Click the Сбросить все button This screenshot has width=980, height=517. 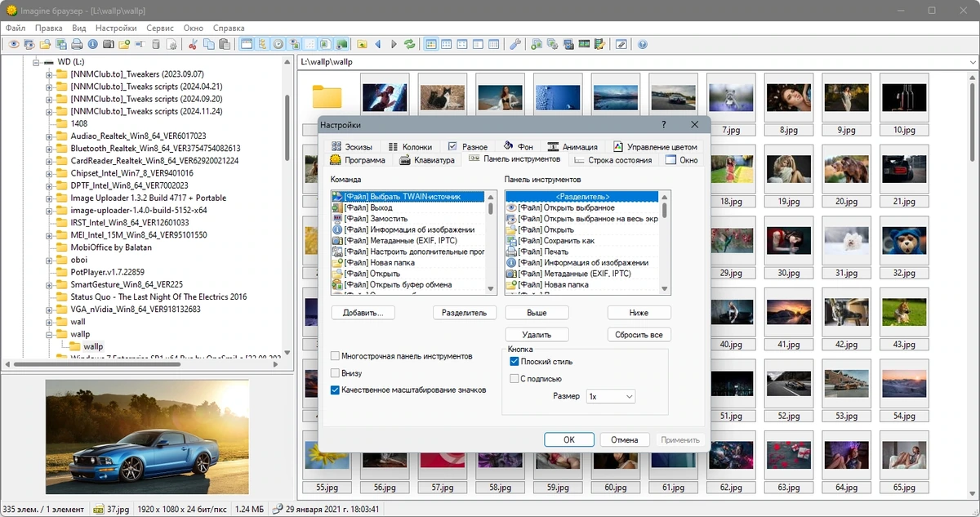(639, 335)
